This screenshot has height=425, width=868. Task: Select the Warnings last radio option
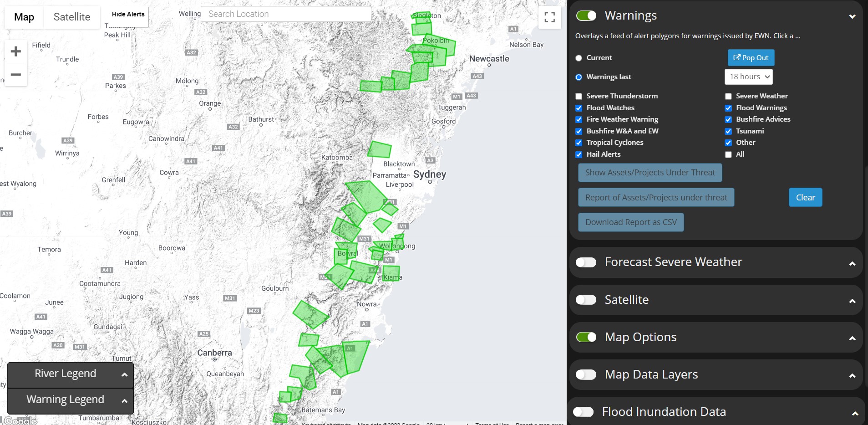579,77
